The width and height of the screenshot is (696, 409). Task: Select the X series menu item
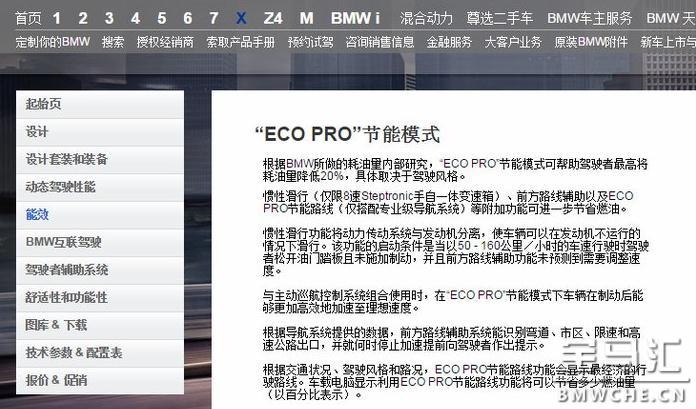pyautogui.click(x=241, y=18)
